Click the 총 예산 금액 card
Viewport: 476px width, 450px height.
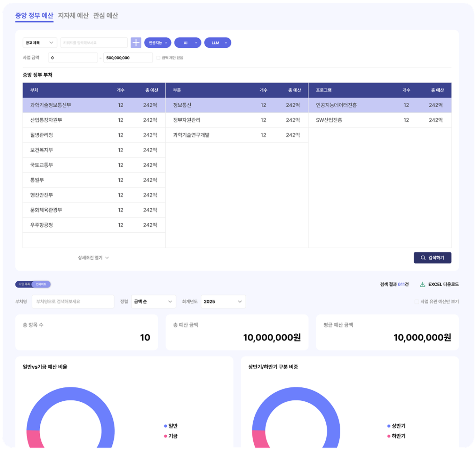pos(237,332)
